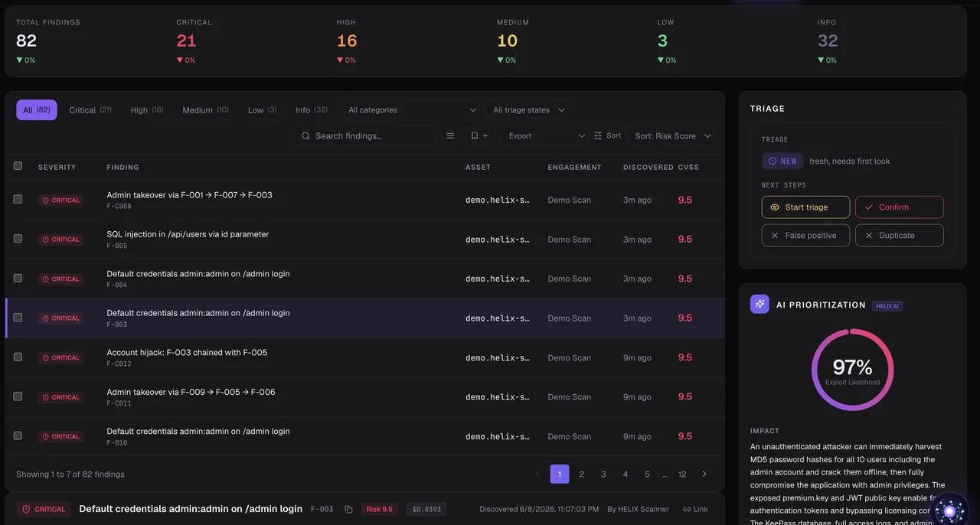Copy finding ID F-003 with the copy icon
Screen dimensions: 980x525
coord(348,509)
